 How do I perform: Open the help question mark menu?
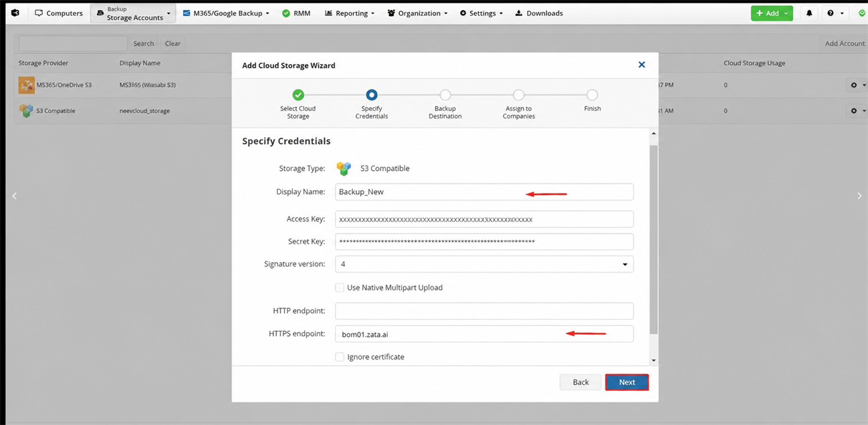click(x=835, y=13)
